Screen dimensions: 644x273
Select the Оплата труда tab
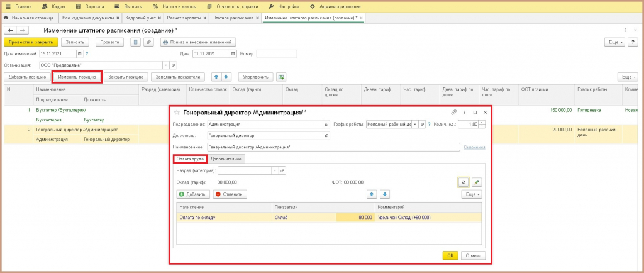[x=190, y=159]
